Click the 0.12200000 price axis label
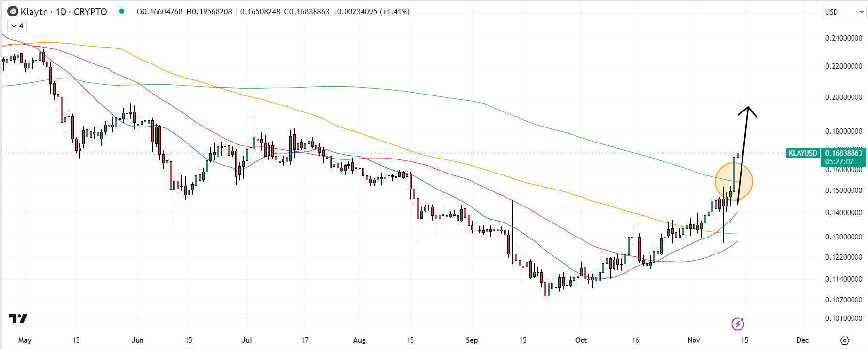The height and width of the screenshot is (349, 868). point(844,257)
